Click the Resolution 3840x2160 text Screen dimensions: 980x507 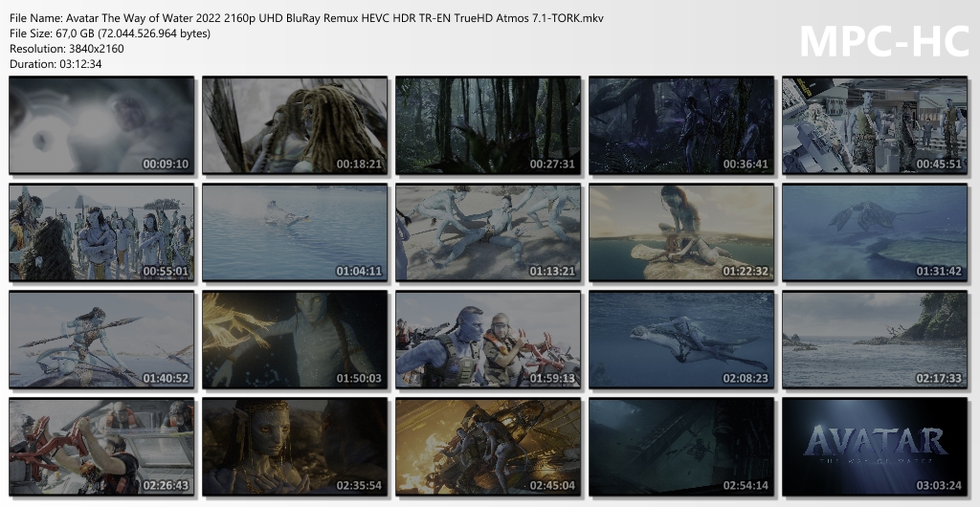click(67, 49)
